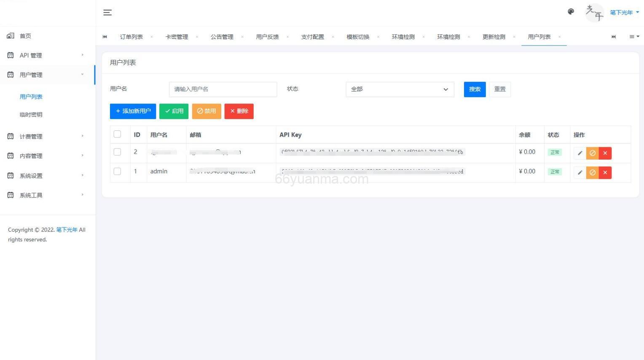Open the 状态 全部 dropdown
The image size is (644, 360).
tap(399, 89)
